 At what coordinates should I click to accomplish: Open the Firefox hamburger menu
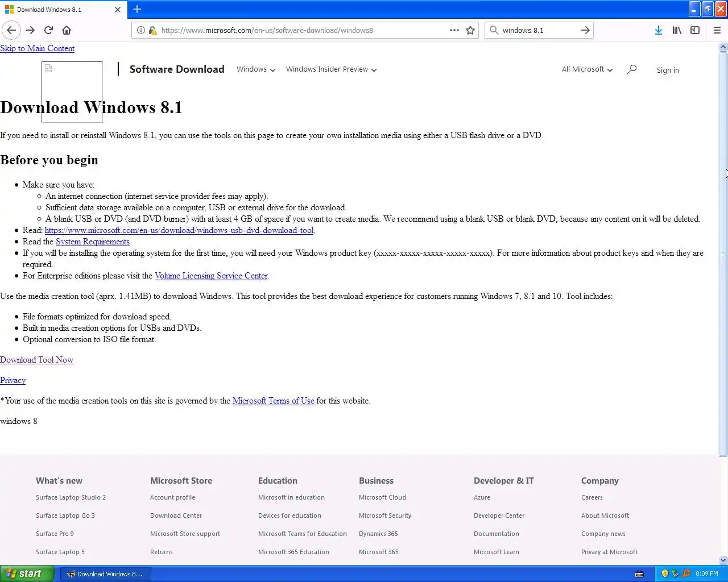click(717, 30)
